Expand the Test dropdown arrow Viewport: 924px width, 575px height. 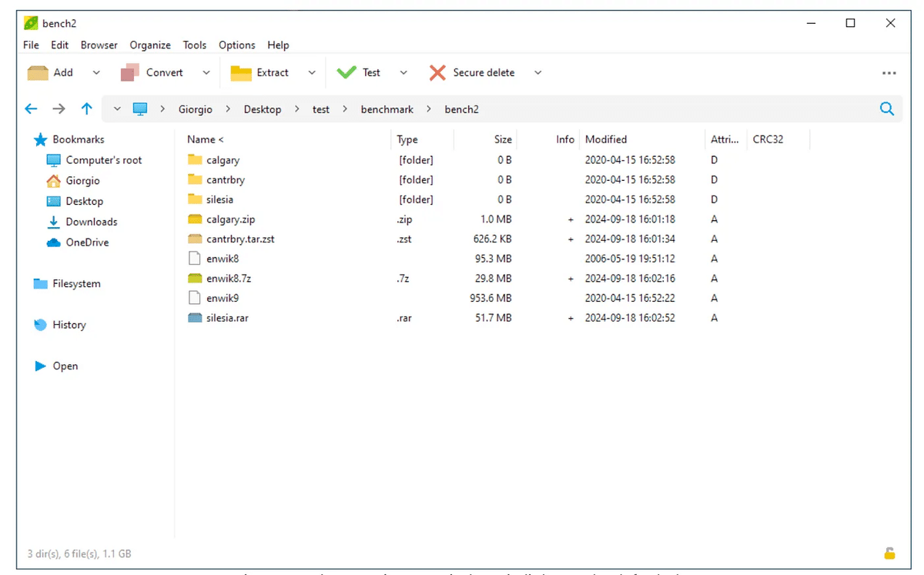point(403,73)
